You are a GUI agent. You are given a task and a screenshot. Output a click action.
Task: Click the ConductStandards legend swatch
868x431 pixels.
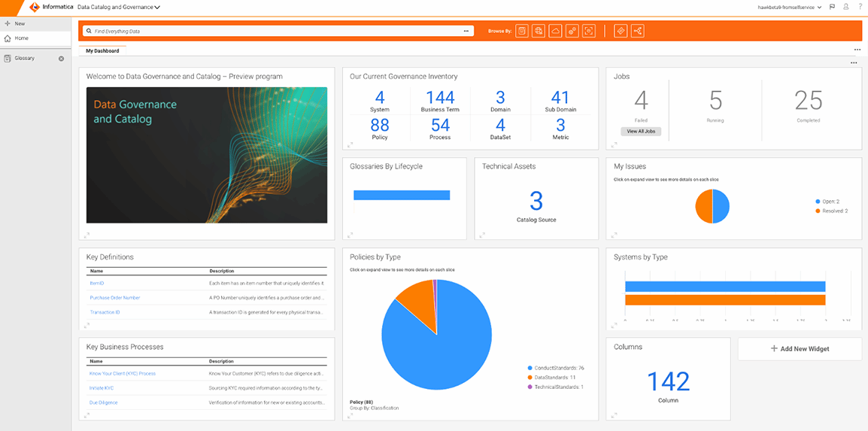pyautogui.click(x=530, y=368)
